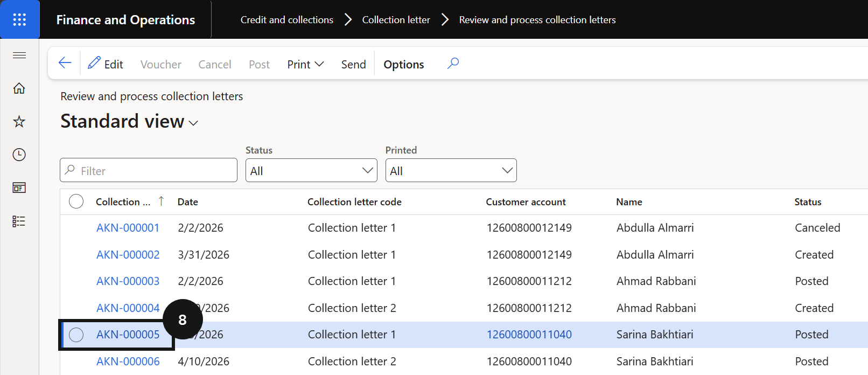Click Customer account column header
This screenshot has width=868, height=375.
pyautogui.click(x=526, y=202)
